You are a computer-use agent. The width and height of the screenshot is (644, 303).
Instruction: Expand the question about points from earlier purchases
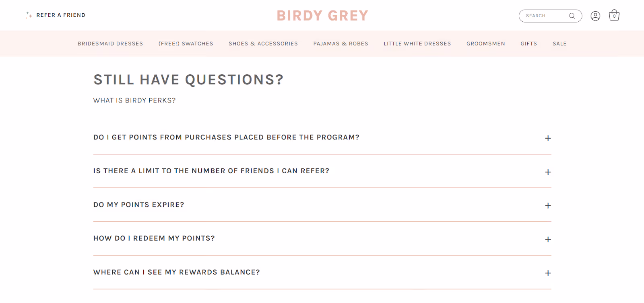547,138
